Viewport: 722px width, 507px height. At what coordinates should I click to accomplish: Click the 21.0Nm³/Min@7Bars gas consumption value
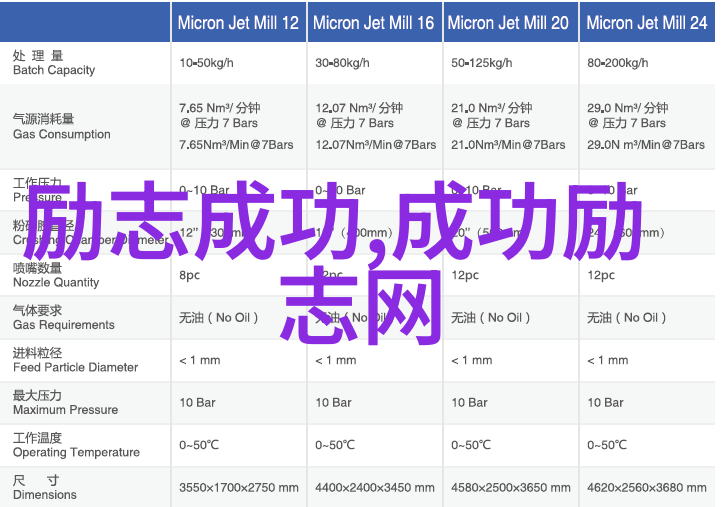click(x=508, y=145)
